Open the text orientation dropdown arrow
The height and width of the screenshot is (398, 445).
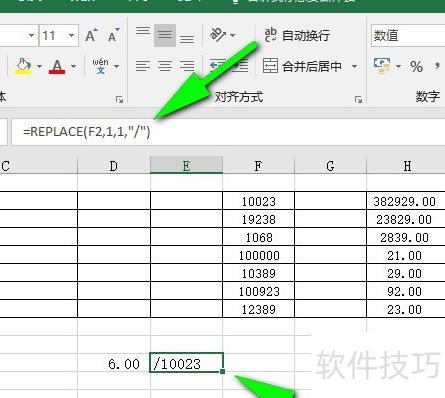(233, 35)
